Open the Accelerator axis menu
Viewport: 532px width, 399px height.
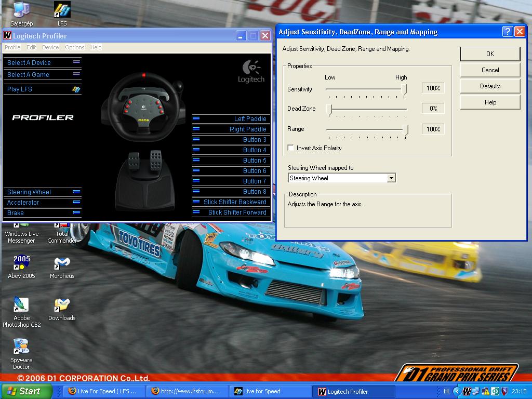click(x=43, y=202)
